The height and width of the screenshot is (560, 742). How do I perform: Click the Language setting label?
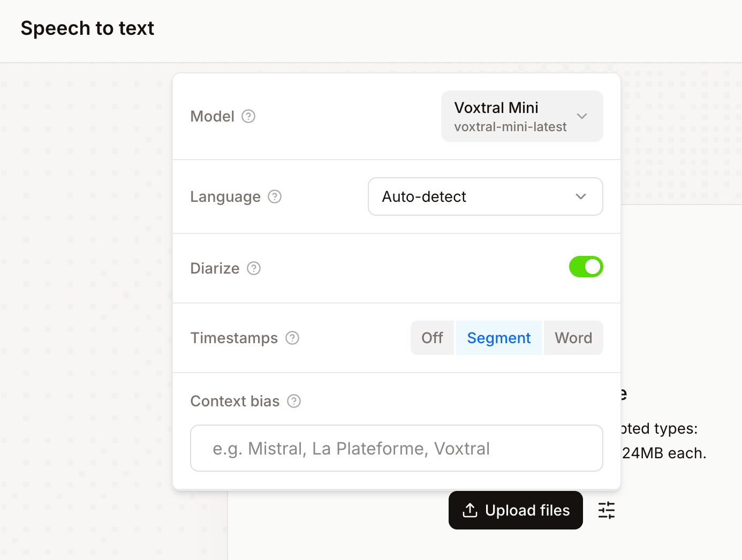pos(225,196)
